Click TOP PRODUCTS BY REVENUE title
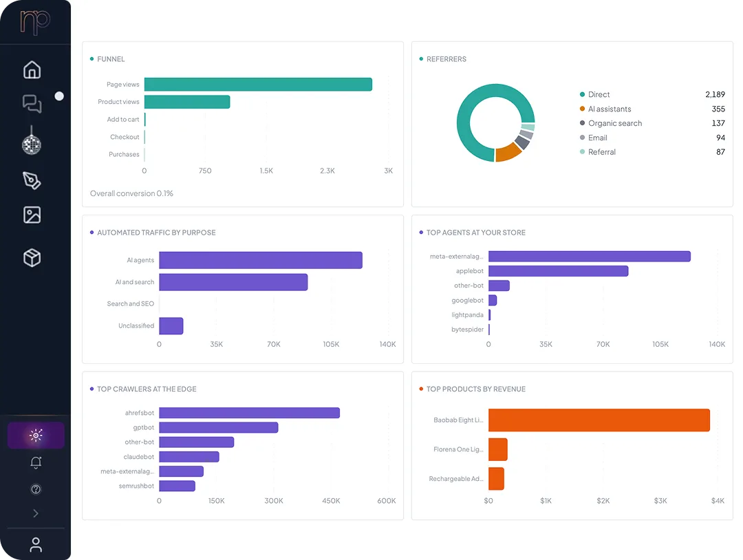 [476, 389]
